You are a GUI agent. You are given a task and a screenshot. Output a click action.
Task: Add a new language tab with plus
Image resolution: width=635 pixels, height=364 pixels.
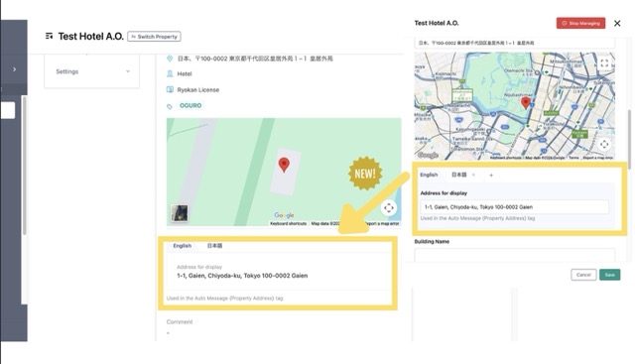pyautogui.click(x=491, y=176)
